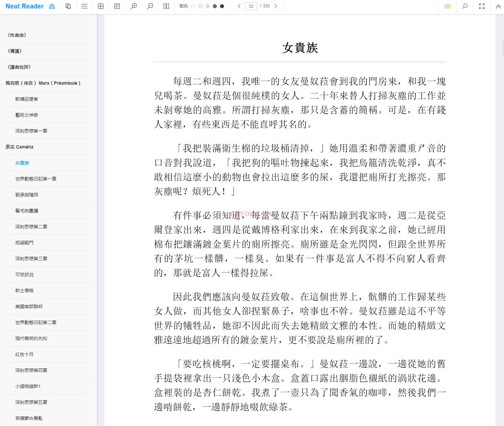Viewport: 504px width, 426px height.
Task: Open the 散播欲望者 chapter
Action: pyautogui.click(x=27, y=99)
